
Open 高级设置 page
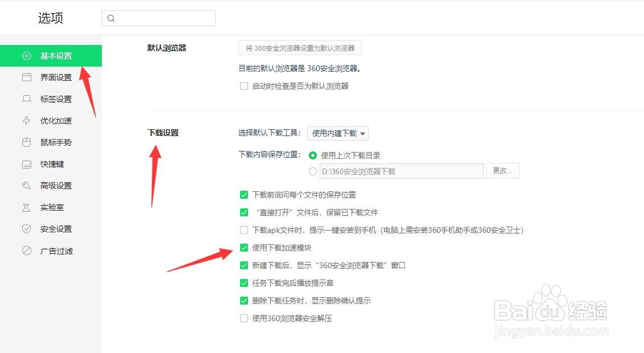coord(51,186)
